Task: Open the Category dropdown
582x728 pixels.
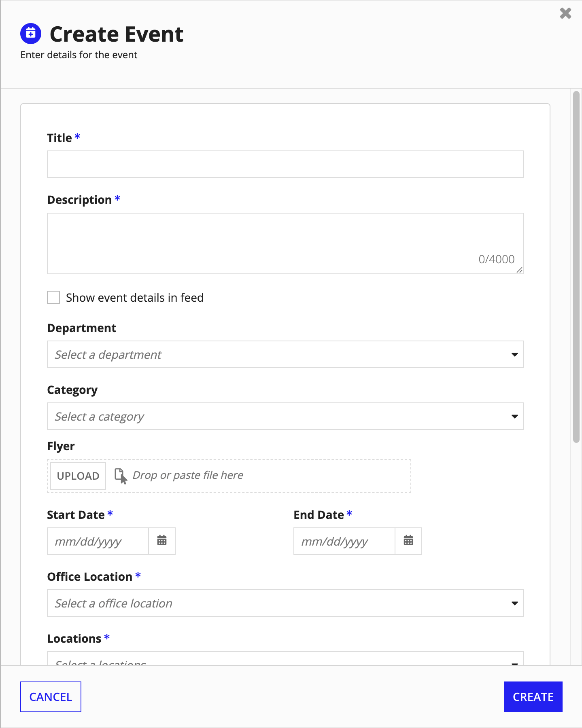Action: click(x=285, y=416)
